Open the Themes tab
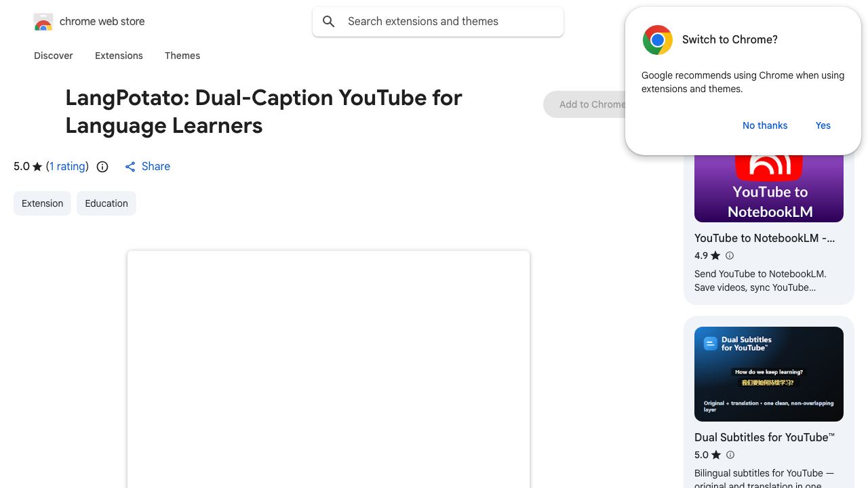Image resolution: width=868 pixels, height=488 pixels. (182, 56)
